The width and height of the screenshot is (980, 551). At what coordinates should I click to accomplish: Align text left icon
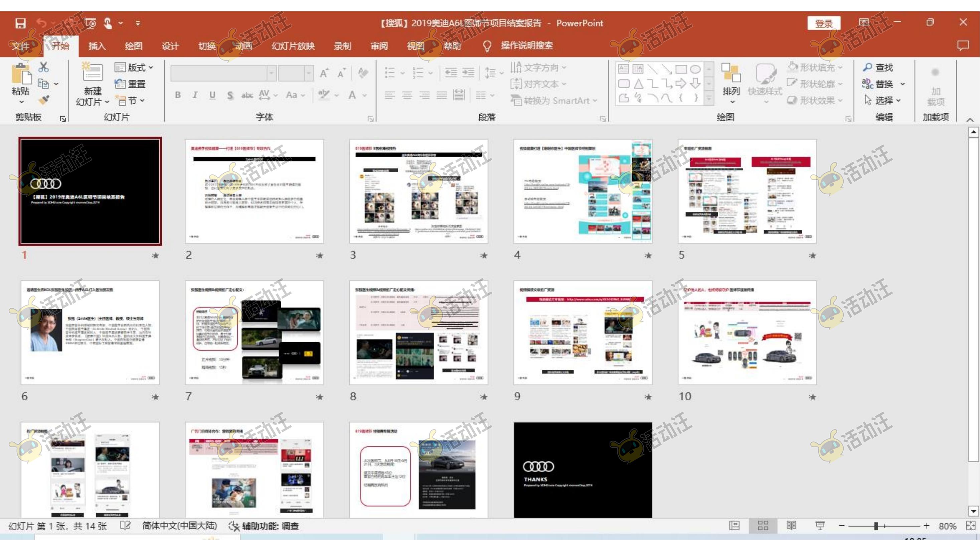click(389, 95)
